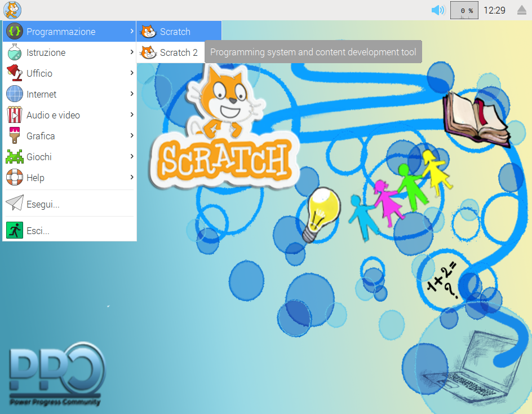Open the Internet menu category
The width and height of the screenshot is (532, 414).
point(69,94)
